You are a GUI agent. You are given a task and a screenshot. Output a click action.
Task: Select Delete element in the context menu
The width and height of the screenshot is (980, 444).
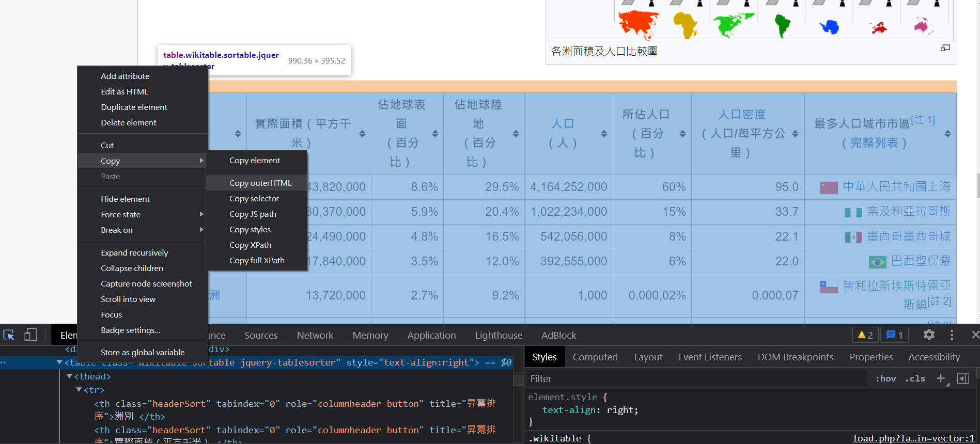click(x=129, y=122)
